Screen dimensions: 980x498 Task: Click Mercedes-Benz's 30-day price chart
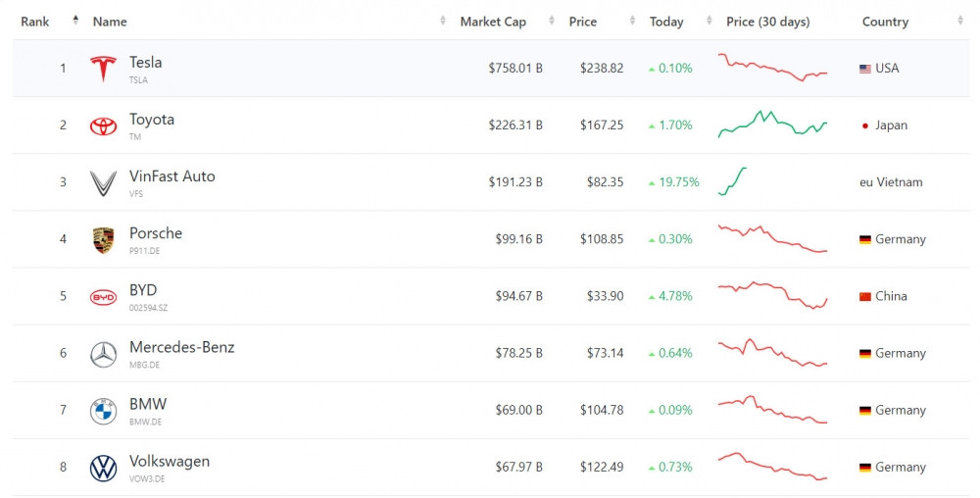coord(772,352)
